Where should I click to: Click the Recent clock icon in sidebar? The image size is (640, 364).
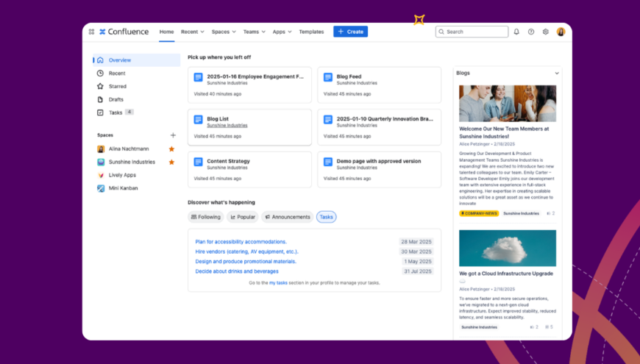pos(100,73)
